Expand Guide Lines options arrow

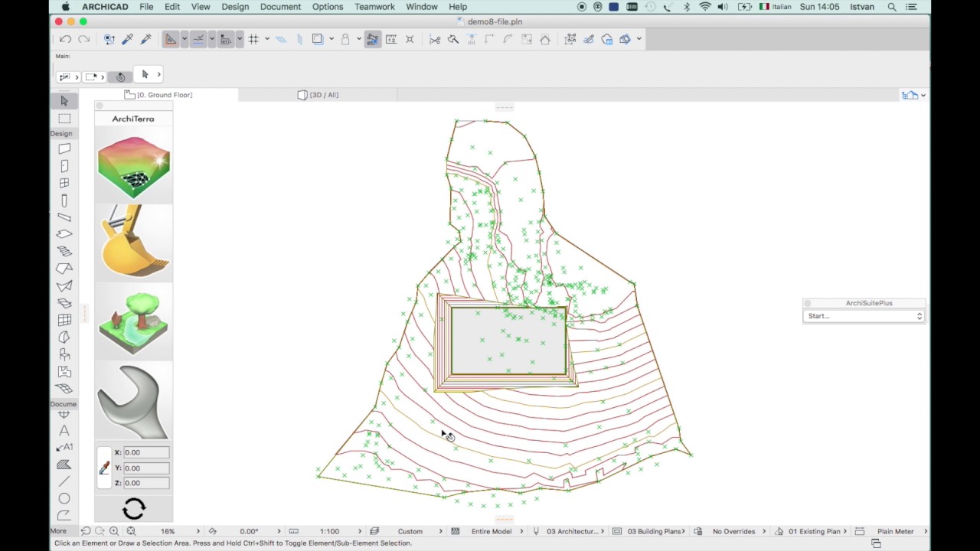[x=184, y=39]
